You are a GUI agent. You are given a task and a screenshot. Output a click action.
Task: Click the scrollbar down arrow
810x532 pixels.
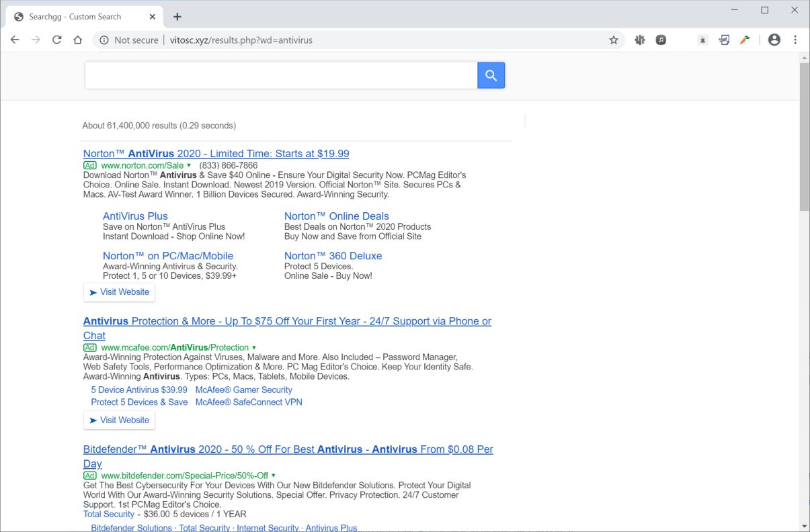804,526
